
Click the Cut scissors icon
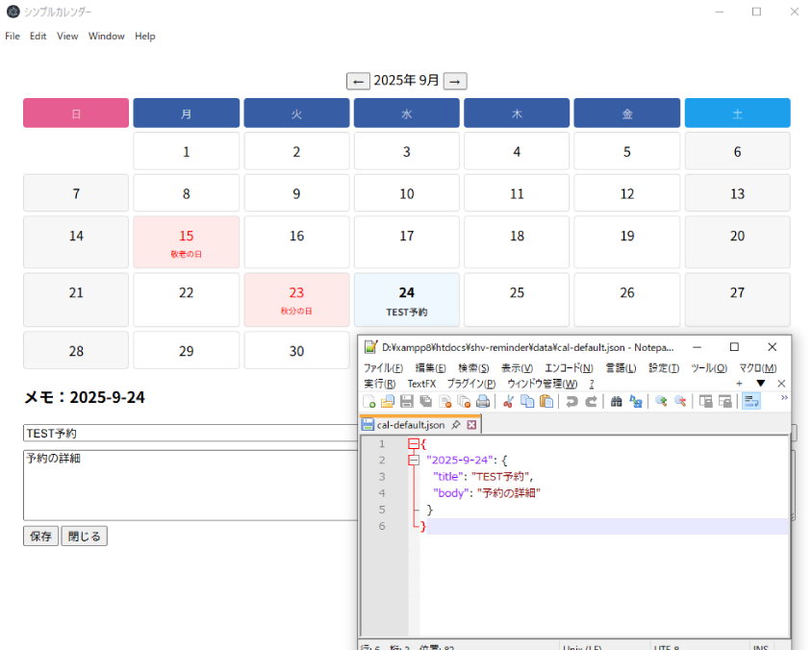(x=509, y=402)
